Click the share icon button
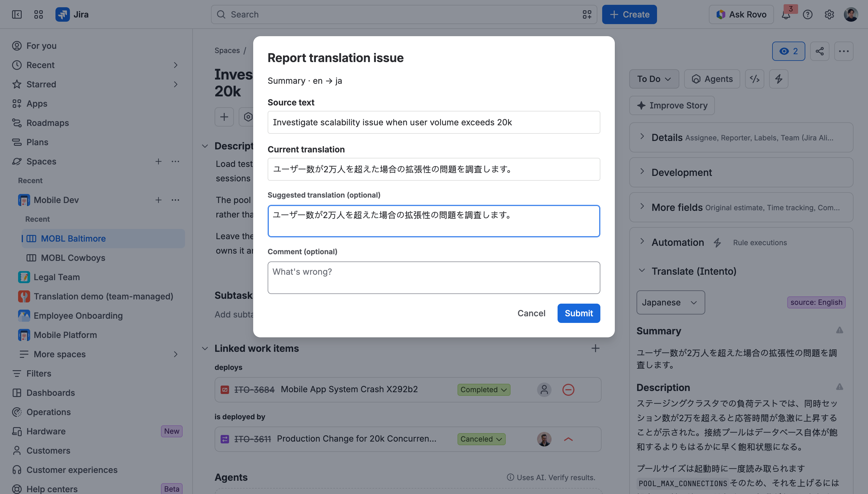This screenshot has width=868, height=494. [819, 51]
